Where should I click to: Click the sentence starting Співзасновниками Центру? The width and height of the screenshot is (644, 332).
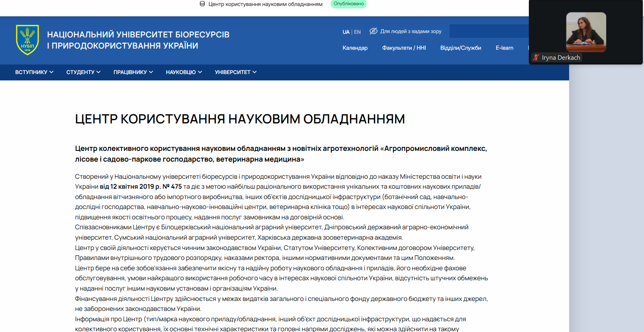click(272, 232)
